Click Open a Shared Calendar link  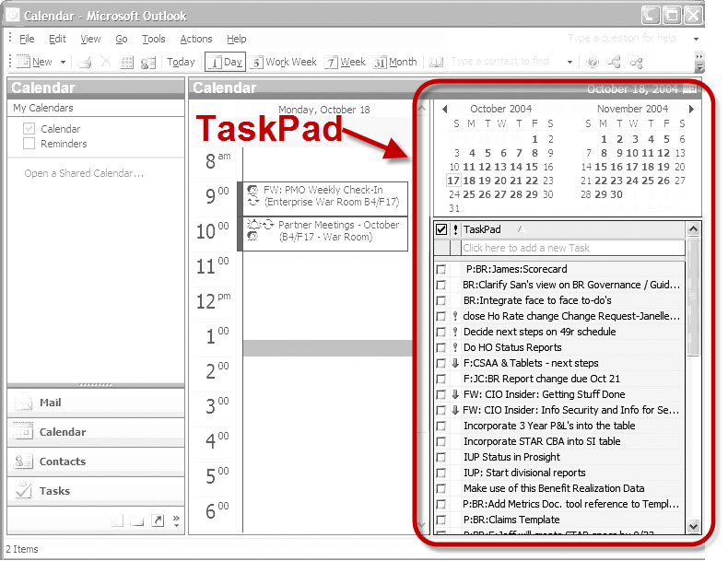point(84,173)
